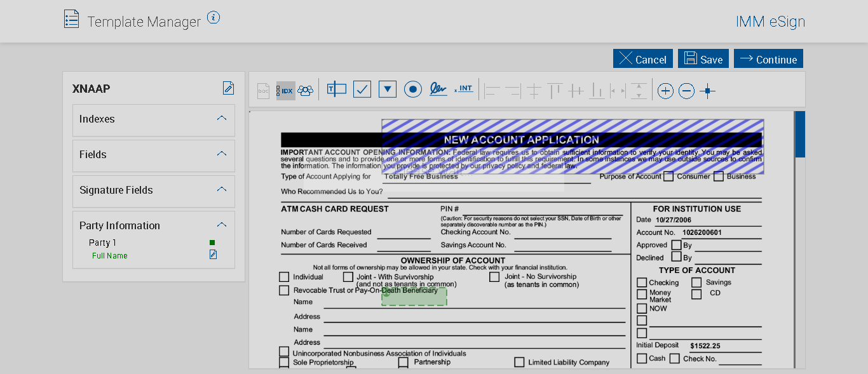Select the initials INT field tool
This screenshot has width=868, height=374.
click(x=464, y=89)
